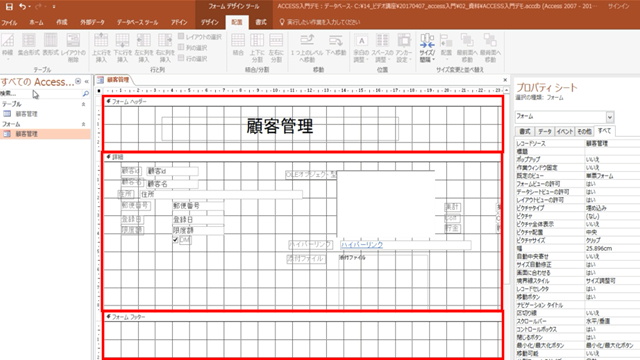Click the スクロールバー property row
The image size is (640, 360).
click(577, 321)
